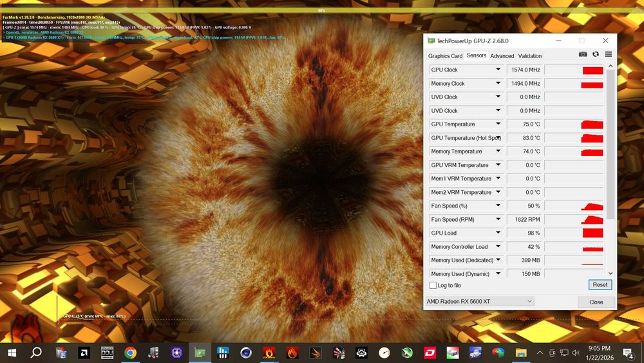Click the Reset button

[x=600, y=284]
